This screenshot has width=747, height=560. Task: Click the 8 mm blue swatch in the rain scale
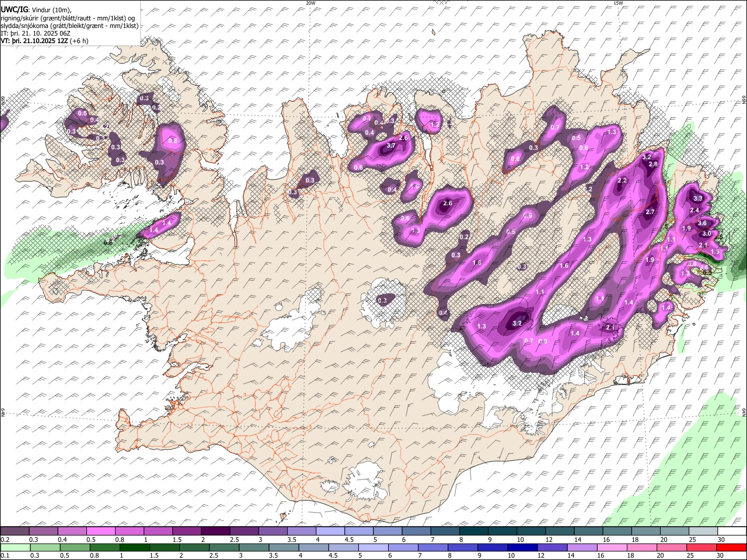click(x=462, y=548)
